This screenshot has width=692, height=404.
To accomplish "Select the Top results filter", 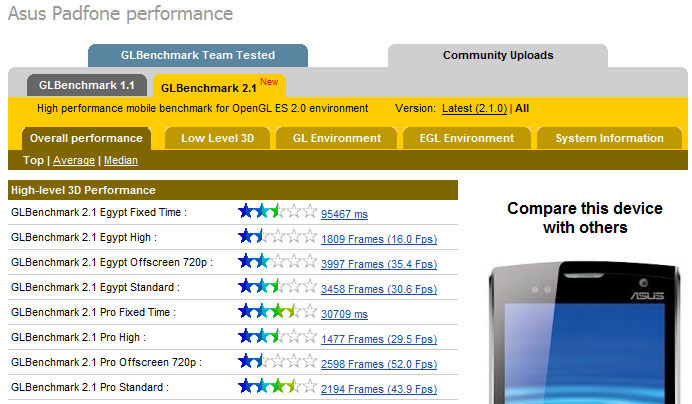I will (x=33, y=160).
